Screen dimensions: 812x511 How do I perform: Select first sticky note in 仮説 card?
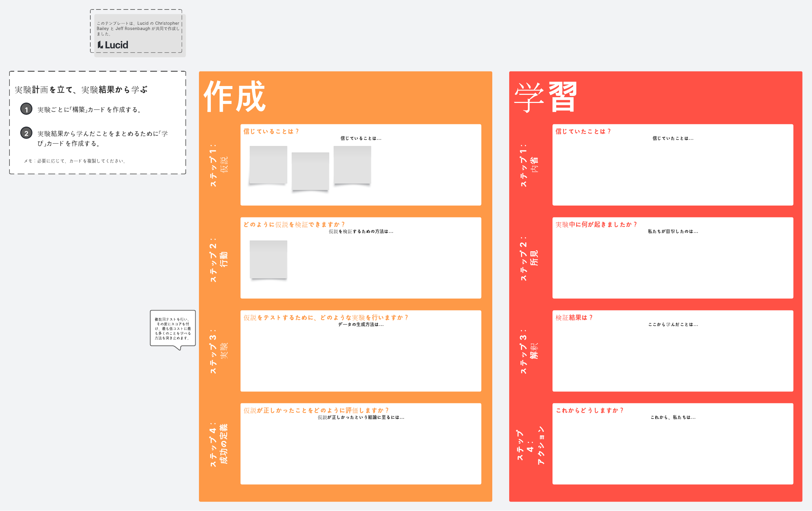tap(268, 165)
